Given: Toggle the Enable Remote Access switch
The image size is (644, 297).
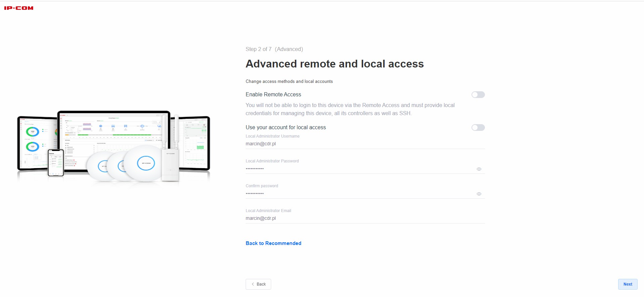Looking at the screenshot, I should click(x=478, y=95).
